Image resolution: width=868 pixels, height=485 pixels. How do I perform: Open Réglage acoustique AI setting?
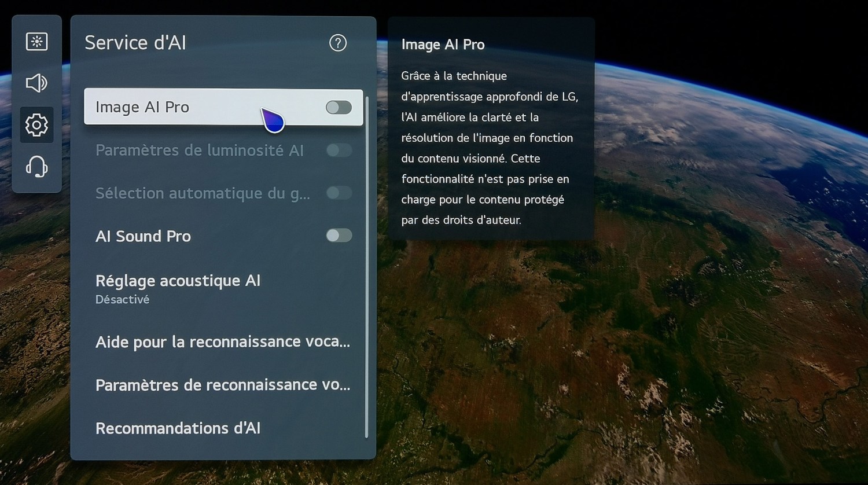223,288
